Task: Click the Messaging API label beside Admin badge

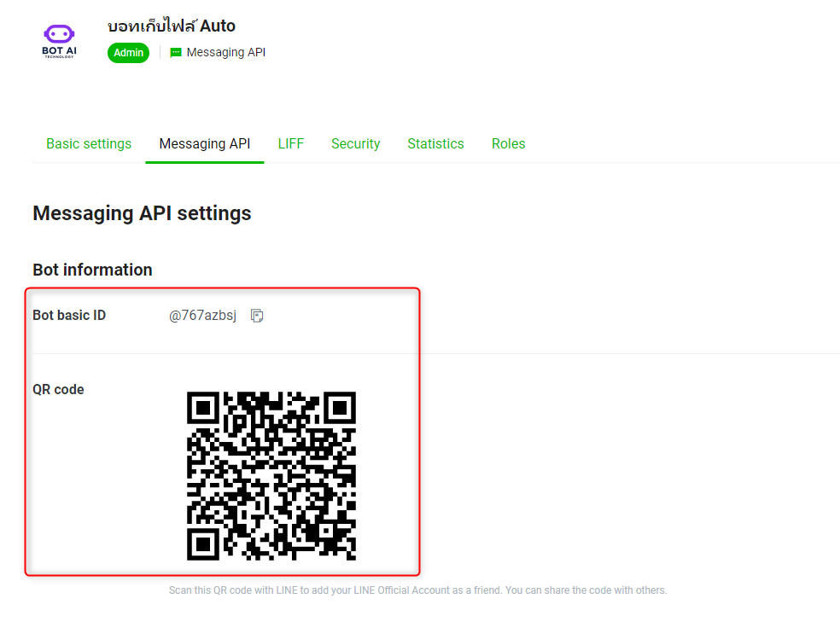Action: [x=225, y=53]
